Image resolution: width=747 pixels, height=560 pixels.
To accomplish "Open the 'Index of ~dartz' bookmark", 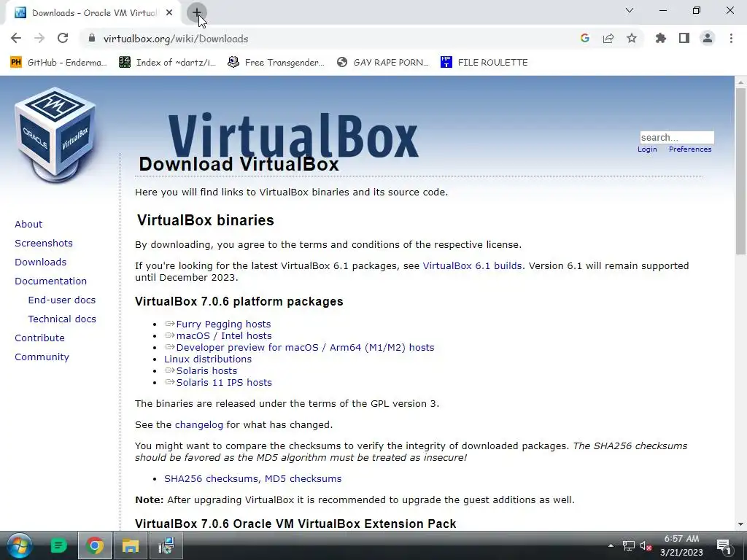I will tap(167, 63).
